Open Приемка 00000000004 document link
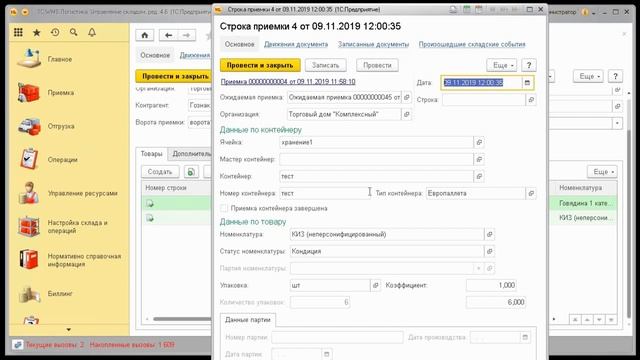Viewport: 640px width, 360px height. 288,82
